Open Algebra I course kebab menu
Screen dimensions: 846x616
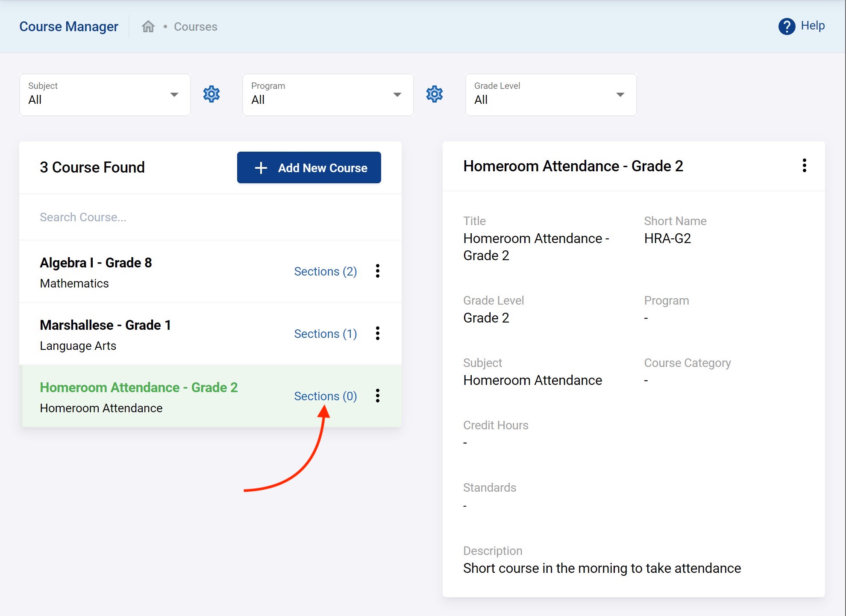[x=377, y=271]
